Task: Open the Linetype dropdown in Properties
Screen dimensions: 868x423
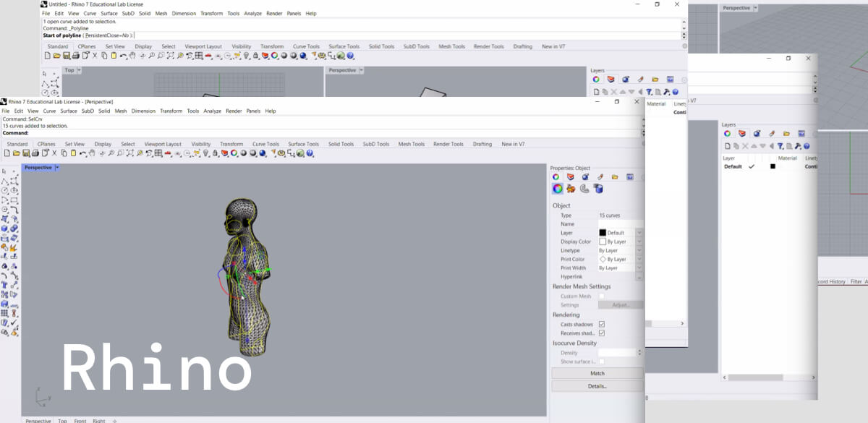Action: click(x=639, y=250)
